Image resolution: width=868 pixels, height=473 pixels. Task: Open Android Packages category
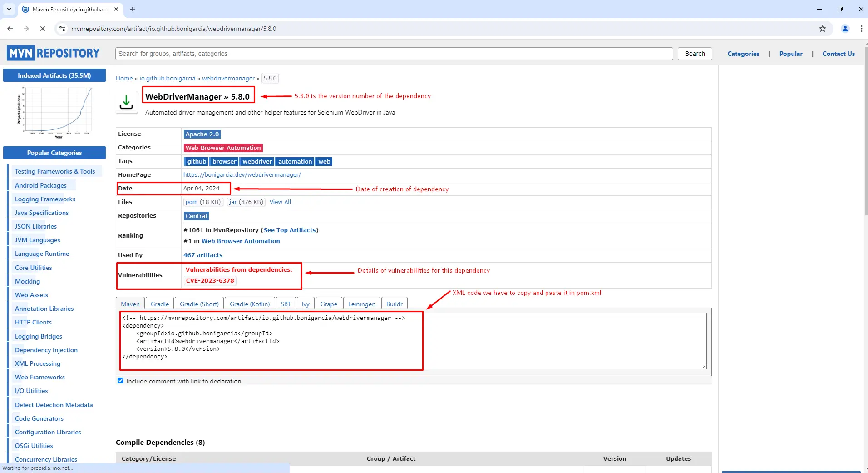pos(41,185)
